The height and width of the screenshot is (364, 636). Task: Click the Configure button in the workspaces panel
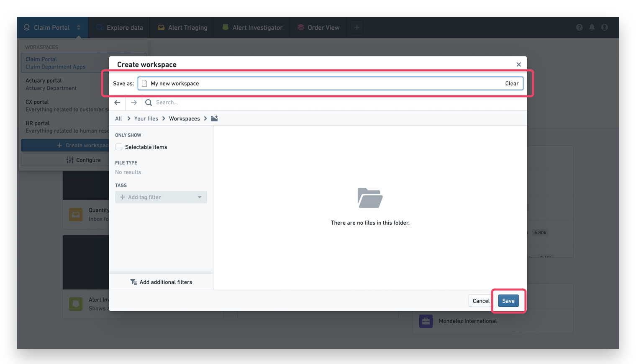(x=65, y=160)
